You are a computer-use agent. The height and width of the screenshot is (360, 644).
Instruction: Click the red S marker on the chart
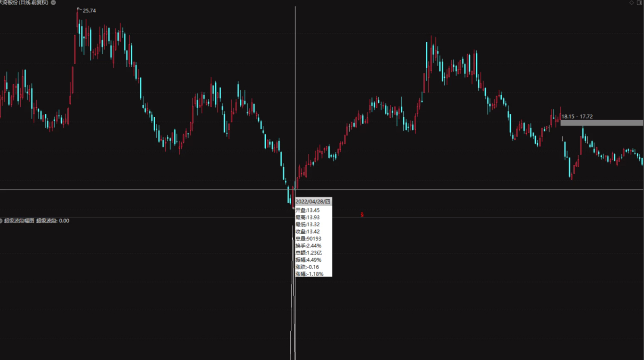[x=362, y=215]
